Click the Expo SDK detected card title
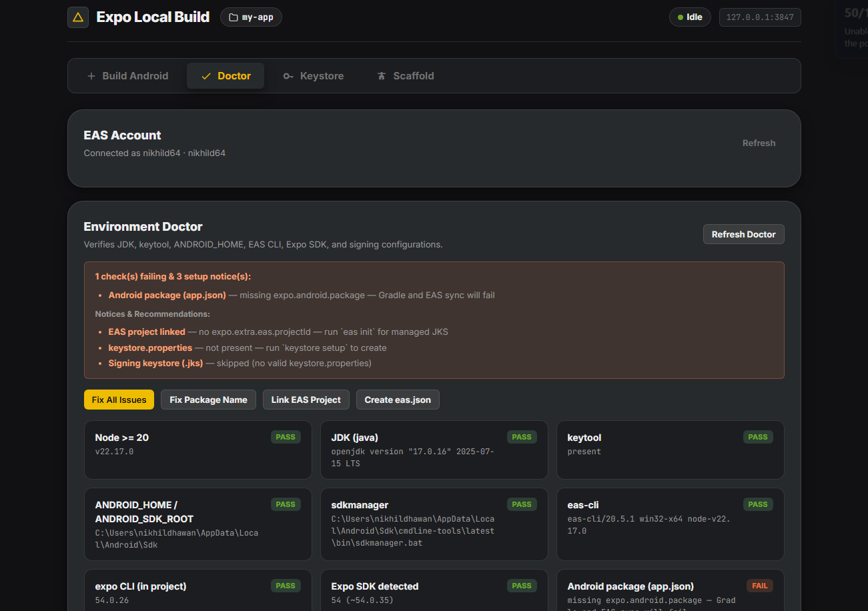The width and height of the screenshot is (868, 611). pos(375,587)
